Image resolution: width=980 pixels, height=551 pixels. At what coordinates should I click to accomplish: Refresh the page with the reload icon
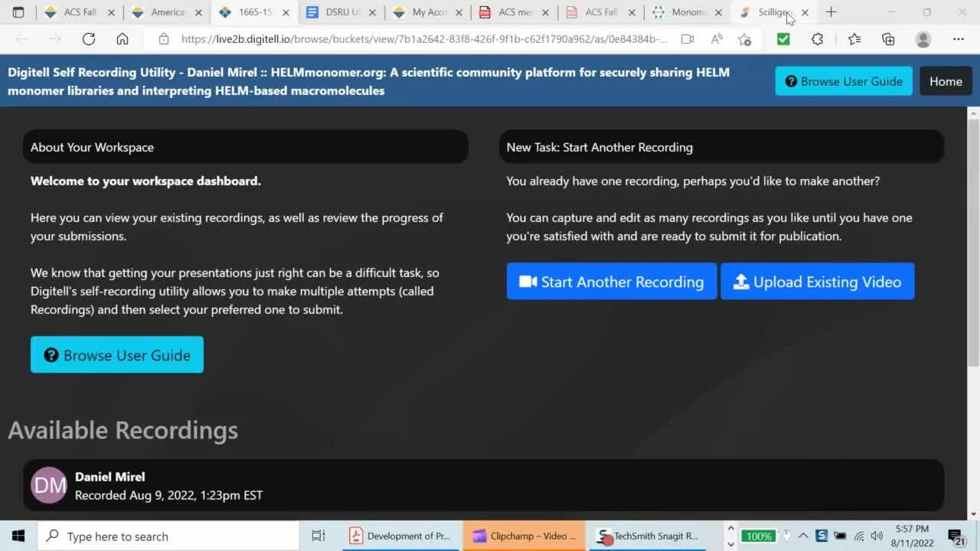click(89, 39)
